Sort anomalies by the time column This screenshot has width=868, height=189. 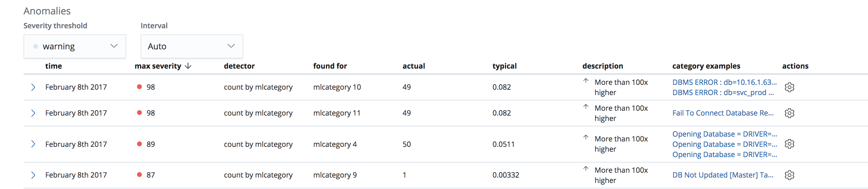pos(54,66)
